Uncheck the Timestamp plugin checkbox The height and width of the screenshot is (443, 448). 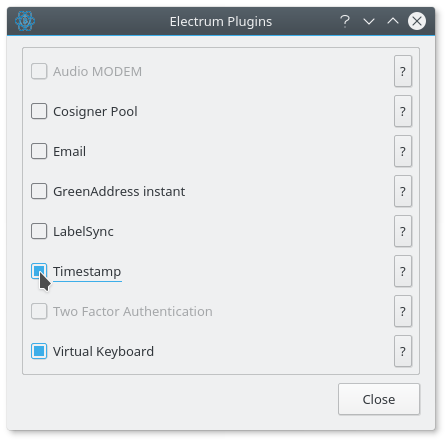39,271
